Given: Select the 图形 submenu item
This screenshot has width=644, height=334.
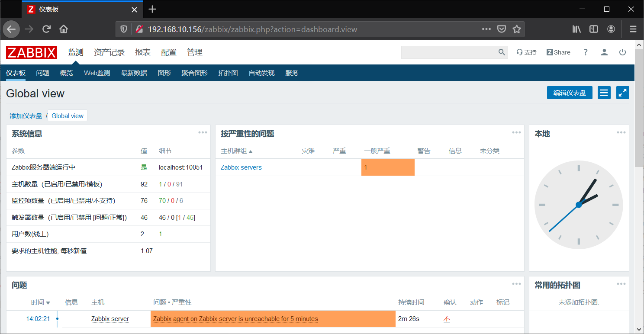Looking at the screenshot, I should pos(164,73).
